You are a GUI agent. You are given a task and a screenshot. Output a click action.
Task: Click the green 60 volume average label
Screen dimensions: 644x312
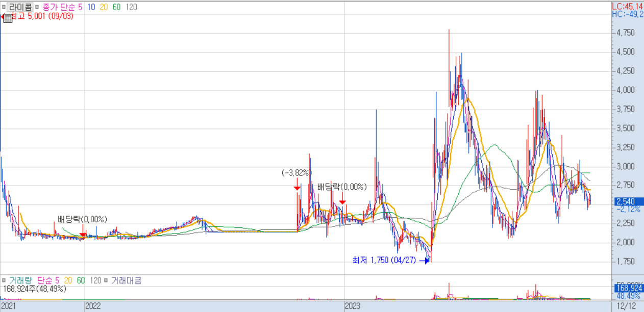(81, 280)
